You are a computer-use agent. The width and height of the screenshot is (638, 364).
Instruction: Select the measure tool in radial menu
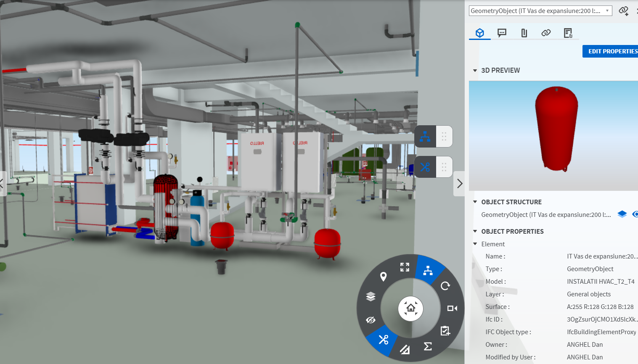(x=405, y=349)
